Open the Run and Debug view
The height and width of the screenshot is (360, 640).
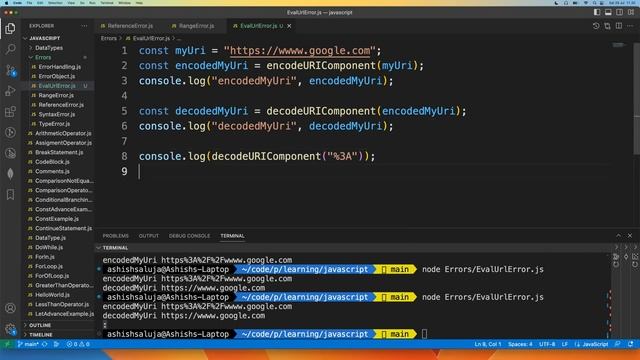pos(11,91)
